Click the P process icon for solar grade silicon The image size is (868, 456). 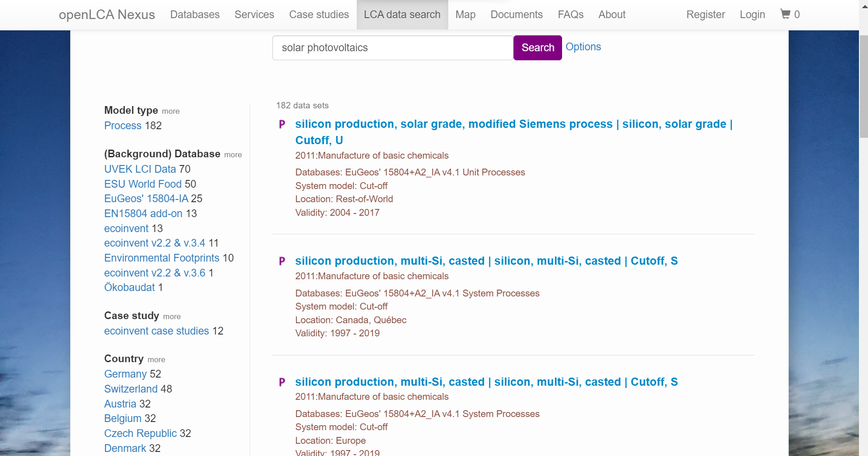tap(282, 124)
